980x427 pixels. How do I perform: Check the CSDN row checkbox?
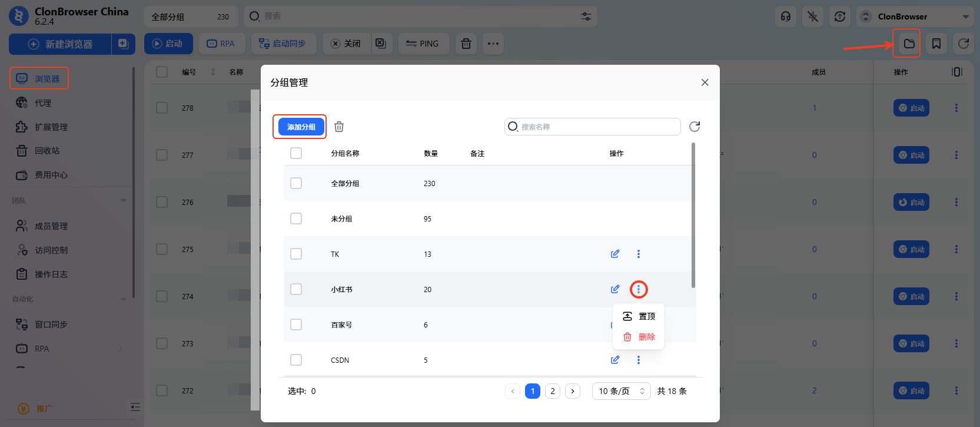coord(296,360)
